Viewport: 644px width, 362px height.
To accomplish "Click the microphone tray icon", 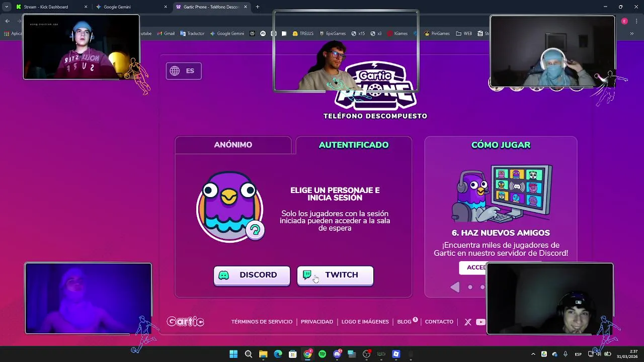I will [x=566, y=354].
